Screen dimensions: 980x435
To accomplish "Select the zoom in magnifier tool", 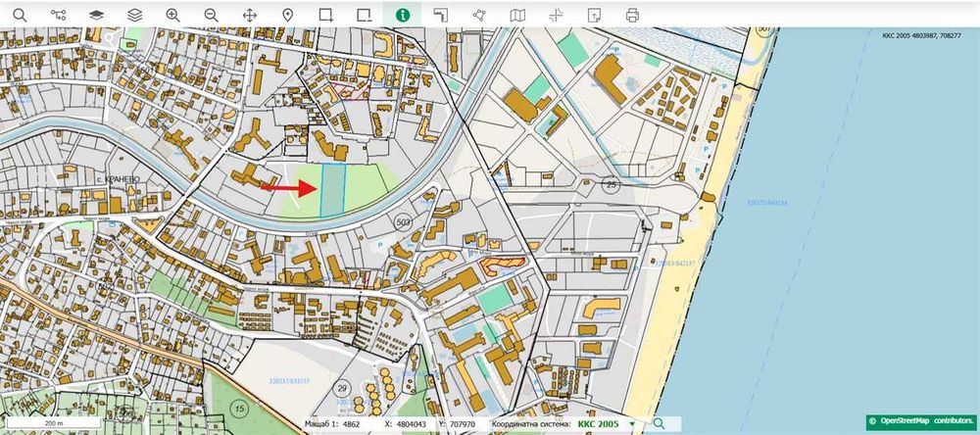I will coord(173,15).
